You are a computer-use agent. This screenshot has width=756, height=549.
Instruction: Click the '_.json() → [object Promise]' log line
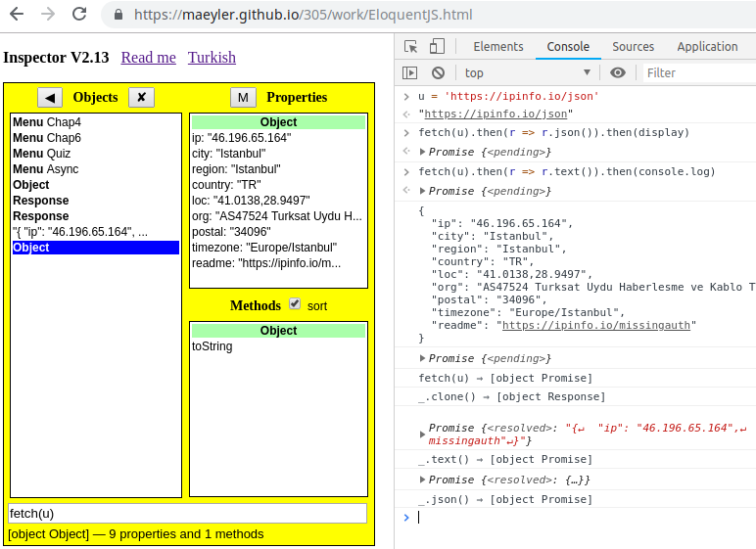pyautogui.click(x=504, y=499)
